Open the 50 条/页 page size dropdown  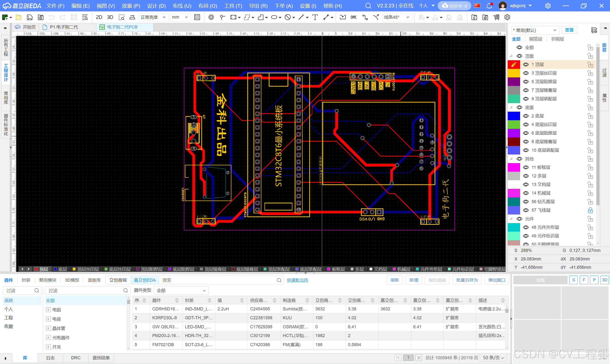(x=493, y=358)
